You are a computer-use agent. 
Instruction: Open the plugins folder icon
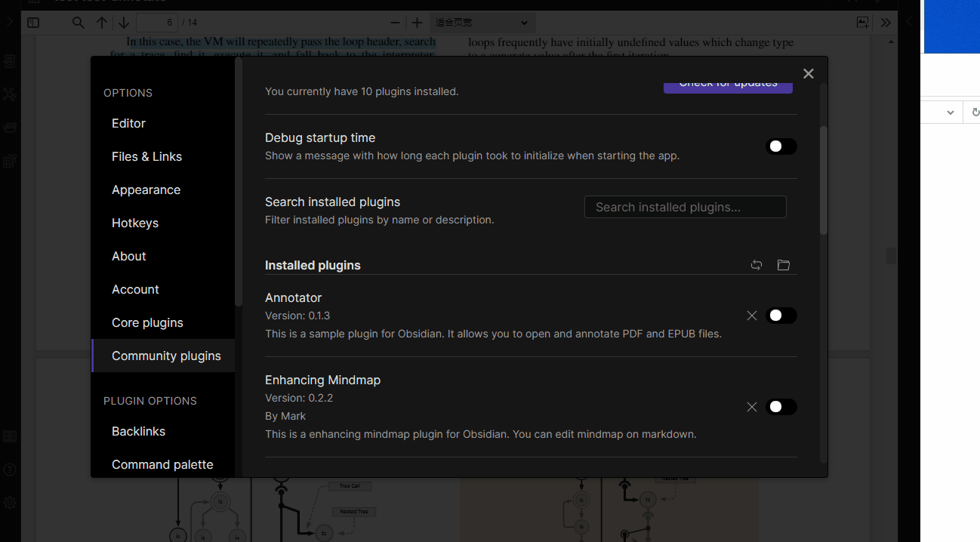point(784,265)
